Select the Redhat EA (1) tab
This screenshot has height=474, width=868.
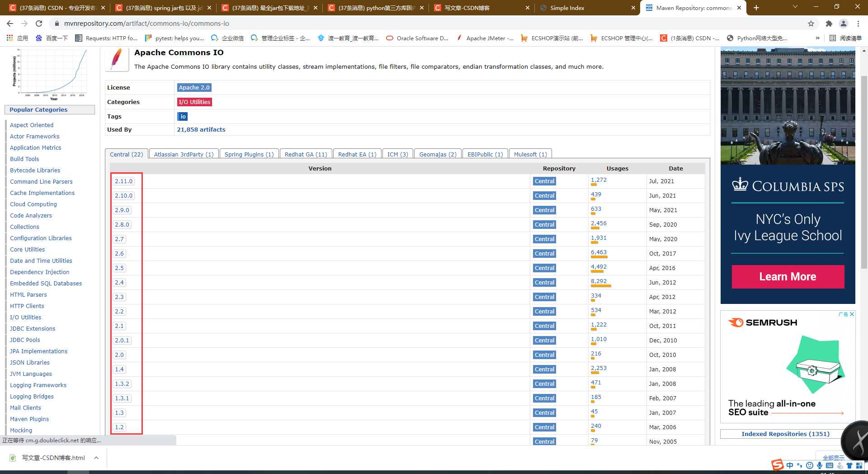[357, 154]
